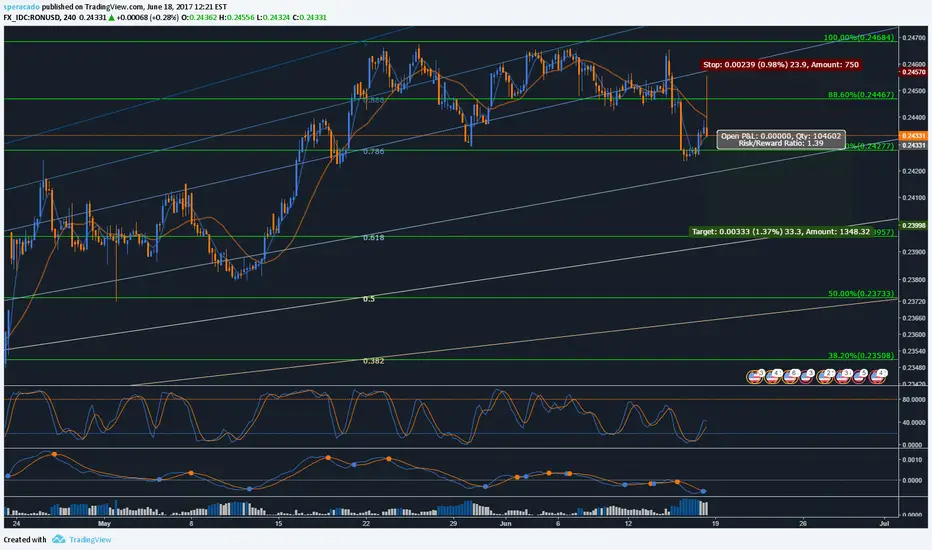This screenshot has width=932, height=550.
Task: Click 0.24200 on the price axis
Action: 914,171
